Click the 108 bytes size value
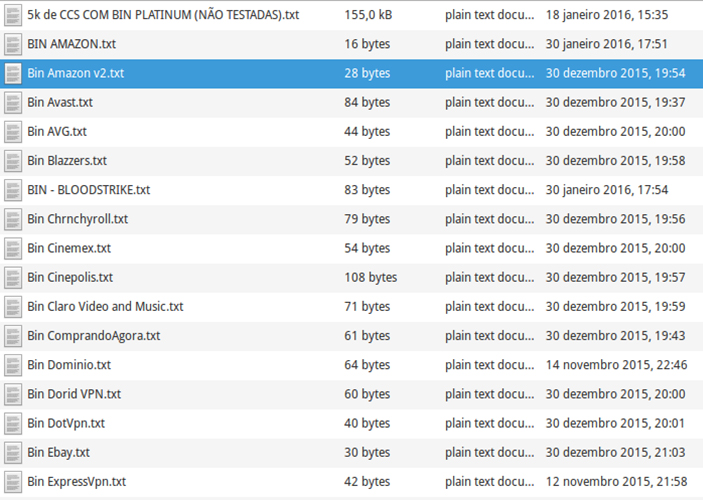The height and width of the screenshot is (500, 703). (x=370, y=277)
